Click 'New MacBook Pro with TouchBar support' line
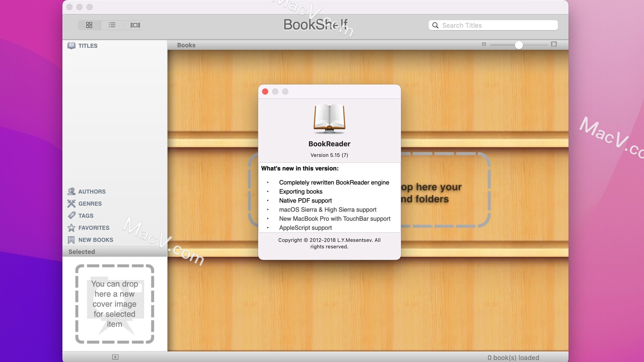This screenshot has width=644, height=362. tap(335, 219)
